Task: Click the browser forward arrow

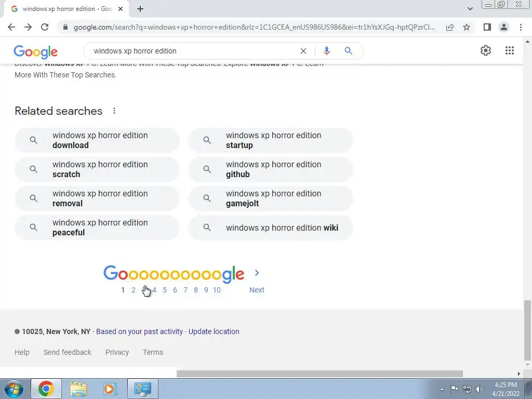Action: [x=28, y=27]
